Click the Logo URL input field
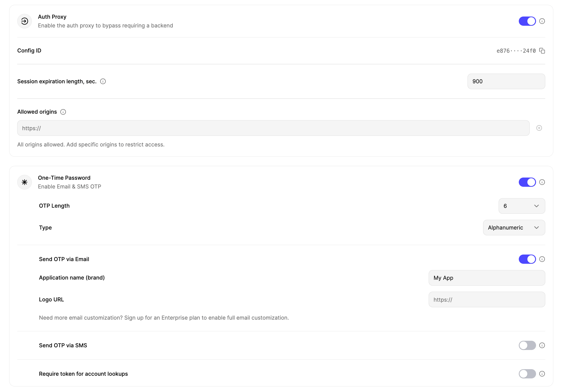This screenshot has height=392, width=563. pyautogui.click(x=487, y=299)
